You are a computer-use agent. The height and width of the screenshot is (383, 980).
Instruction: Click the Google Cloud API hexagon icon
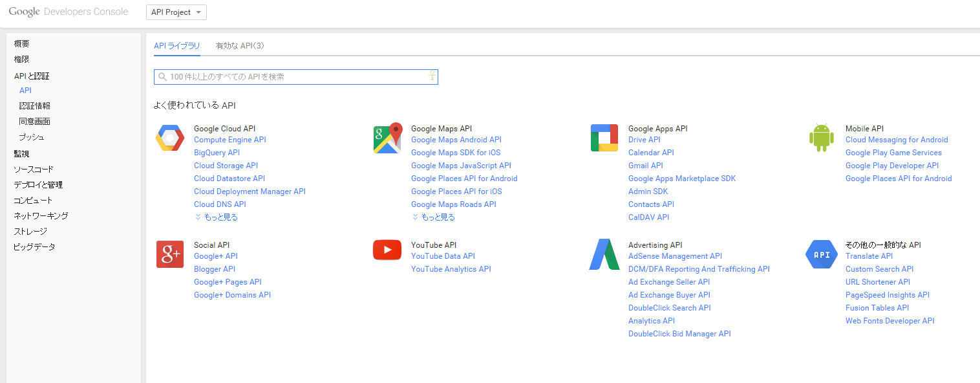pyautogui.click(x=170, y=138)
